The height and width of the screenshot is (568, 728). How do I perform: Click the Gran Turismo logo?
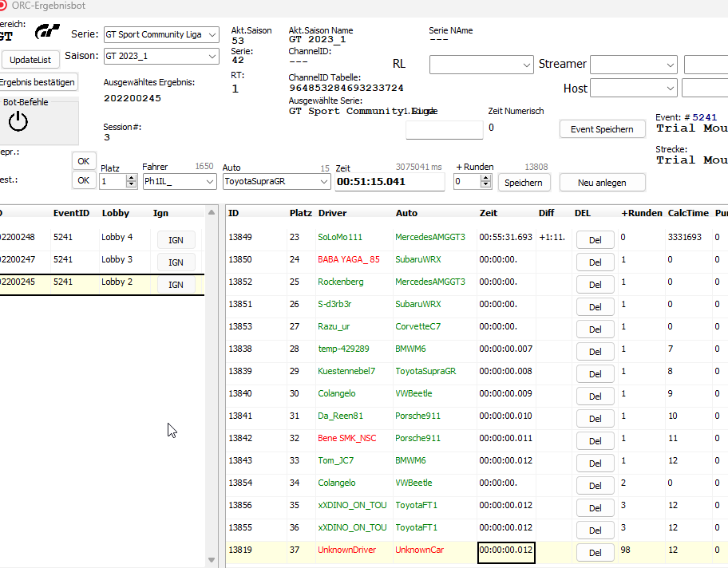pos(47,34)
